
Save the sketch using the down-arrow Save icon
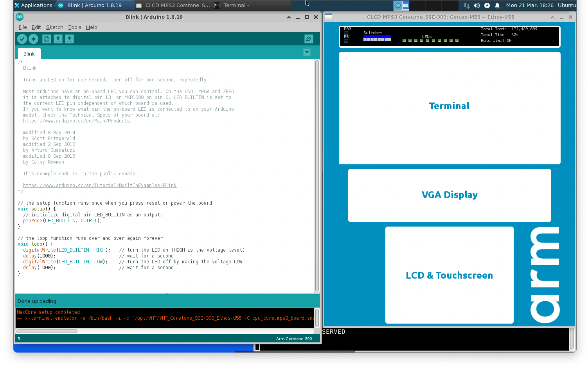click(69, 39)
